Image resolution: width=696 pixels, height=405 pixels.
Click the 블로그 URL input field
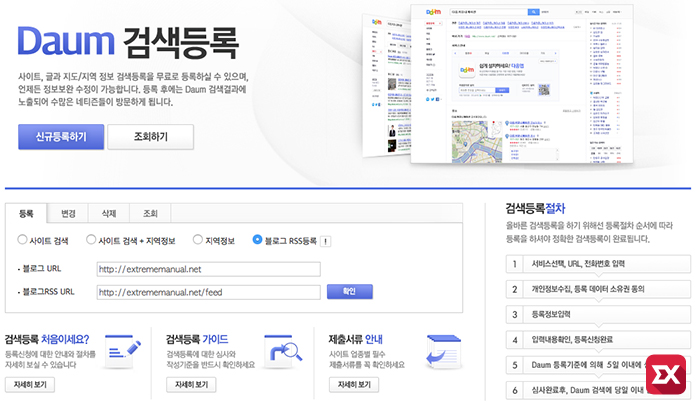(x=209, y=269)
